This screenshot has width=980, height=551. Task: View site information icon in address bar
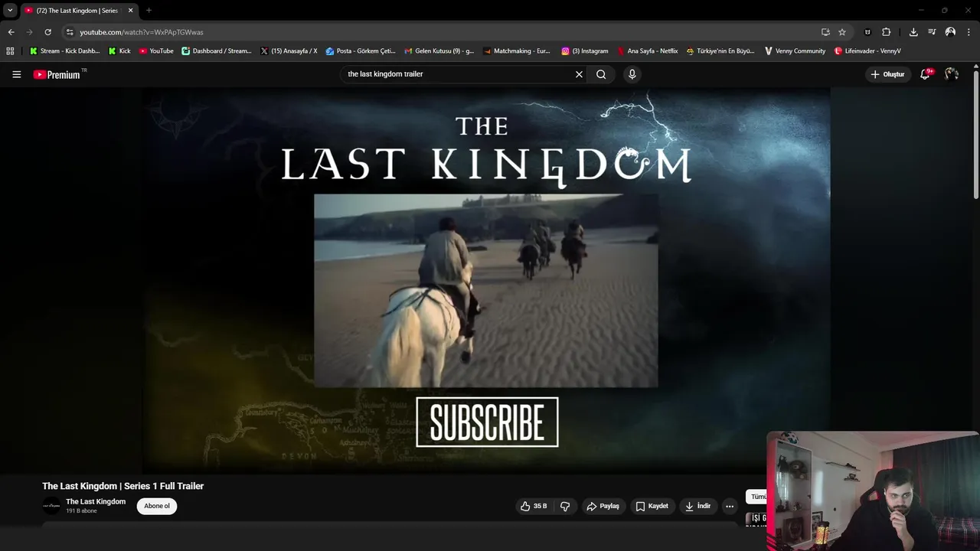tap(70, 32)
